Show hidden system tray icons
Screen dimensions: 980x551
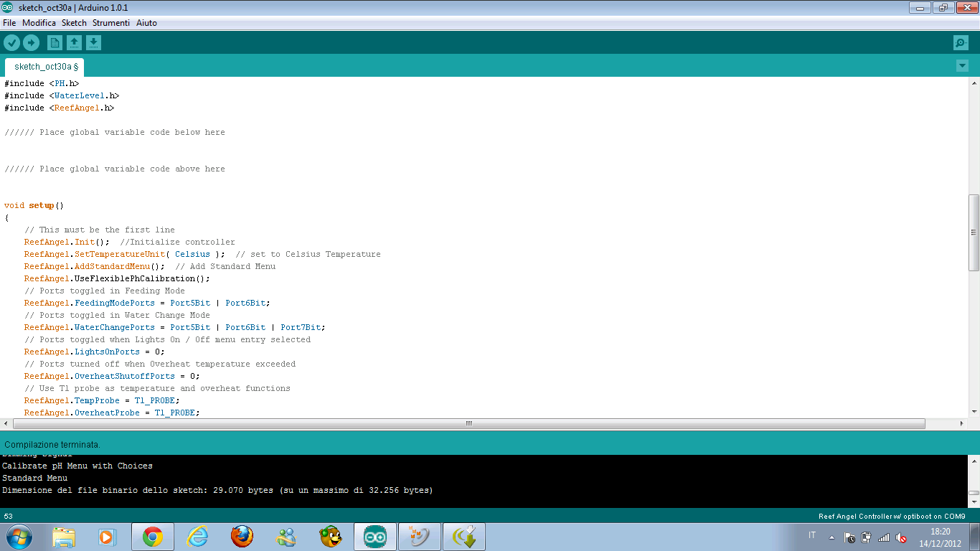(831, 537)
